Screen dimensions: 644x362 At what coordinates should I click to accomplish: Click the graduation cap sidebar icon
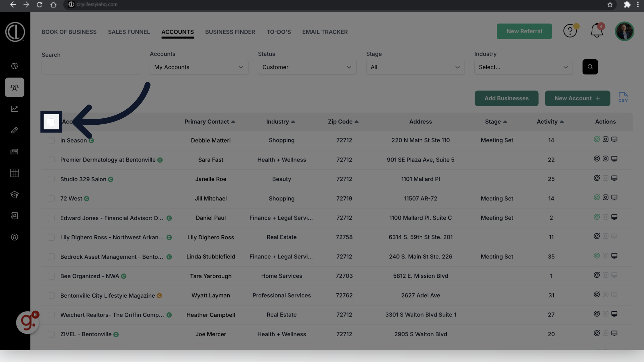pos(14,194)
